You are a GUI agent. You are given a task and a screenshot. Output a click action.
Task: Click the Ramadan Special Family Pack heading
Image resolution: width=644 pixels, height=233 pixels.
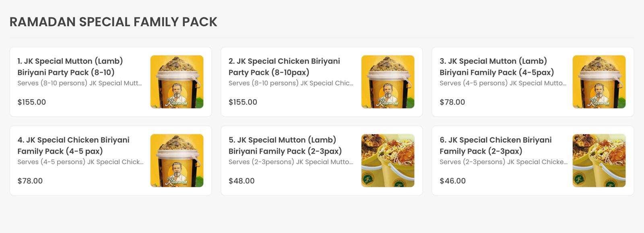click(113, 22)
